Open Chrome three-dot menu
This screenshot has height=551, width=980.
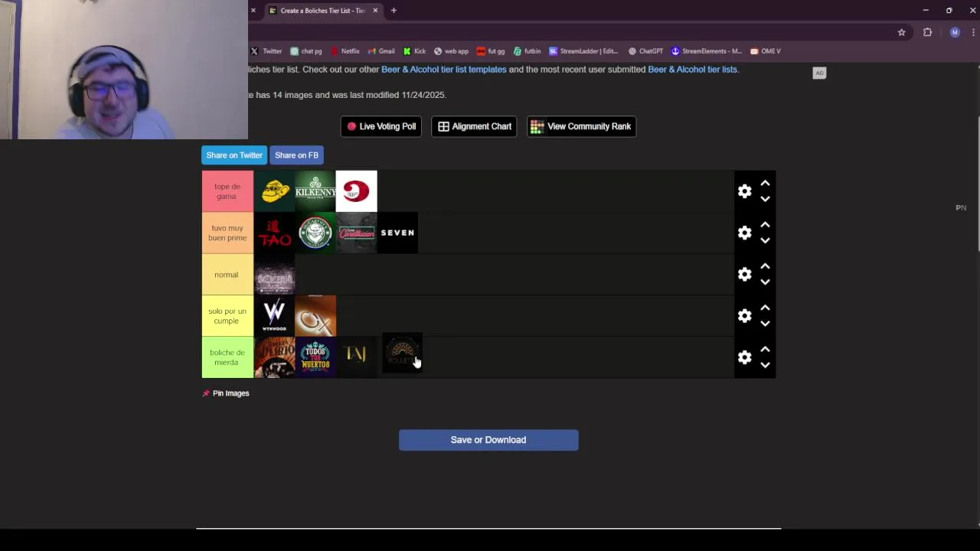[973, 32]
